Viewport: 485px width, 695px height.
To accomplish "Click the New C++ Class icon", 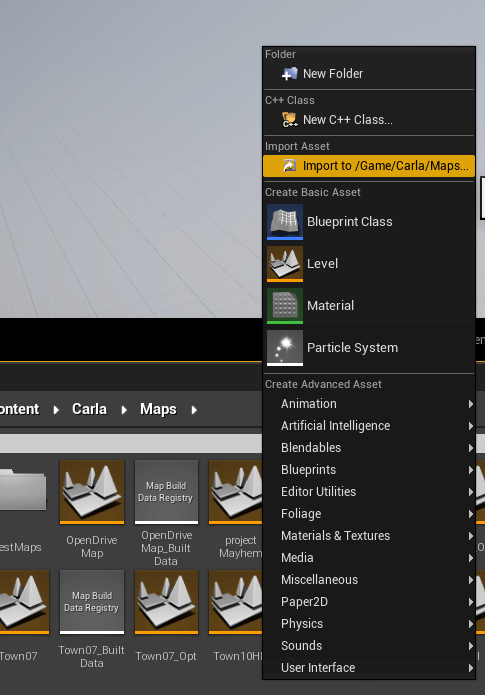I will pyautogui.click(x=289, y=120).
